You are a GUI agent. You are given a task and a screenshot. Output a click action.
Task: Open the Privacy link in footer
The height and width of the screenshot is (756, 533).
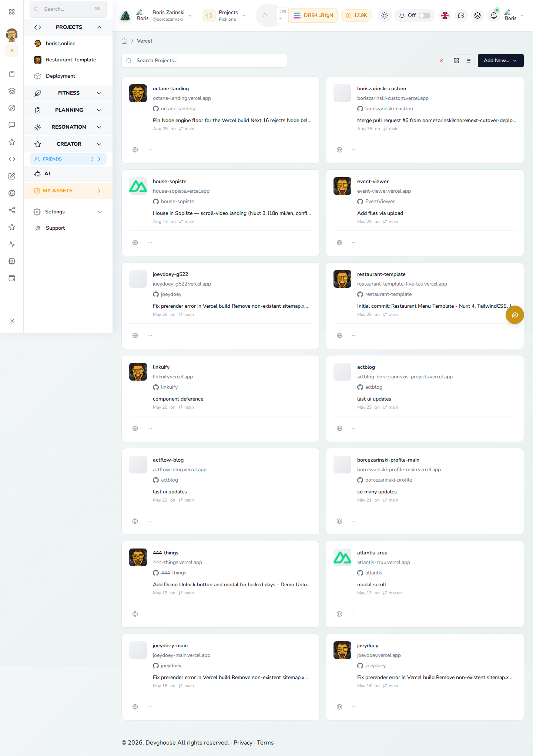(243, 743)
